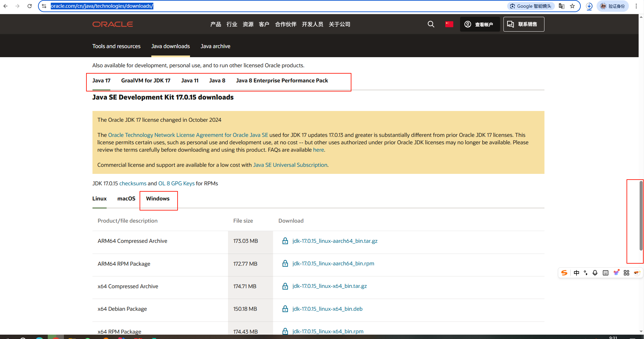Click the 联系销售 button
This screenshot has height=339, width=644.
pos(523,24)
